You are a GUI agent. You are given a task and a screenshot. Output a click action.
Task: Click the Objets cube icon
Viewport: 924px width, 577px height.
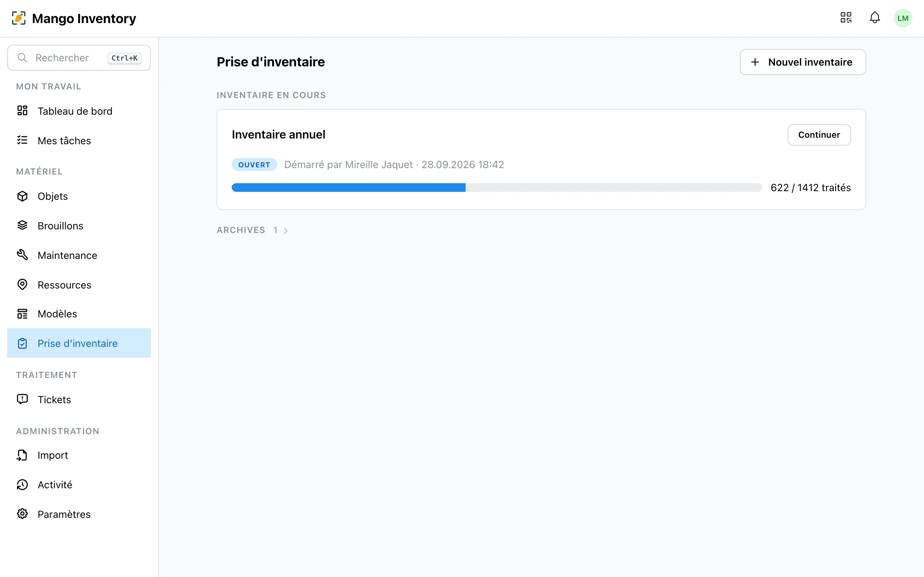[22, 196]
